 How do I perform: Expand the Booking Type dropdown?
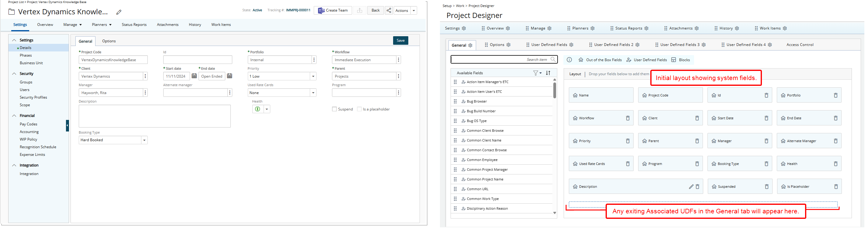point(144,140)
